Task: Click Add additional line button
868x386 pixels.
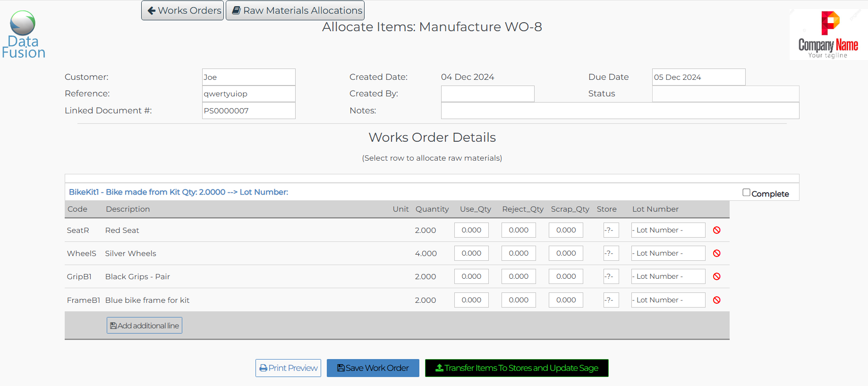Action: point(145,326)
